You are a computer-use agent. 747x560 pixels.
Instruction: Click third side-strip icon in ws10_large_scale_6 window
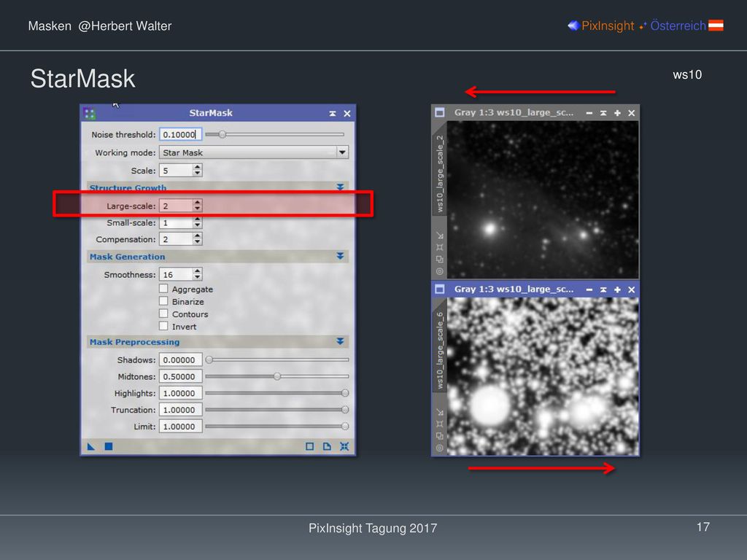point(440,436)
